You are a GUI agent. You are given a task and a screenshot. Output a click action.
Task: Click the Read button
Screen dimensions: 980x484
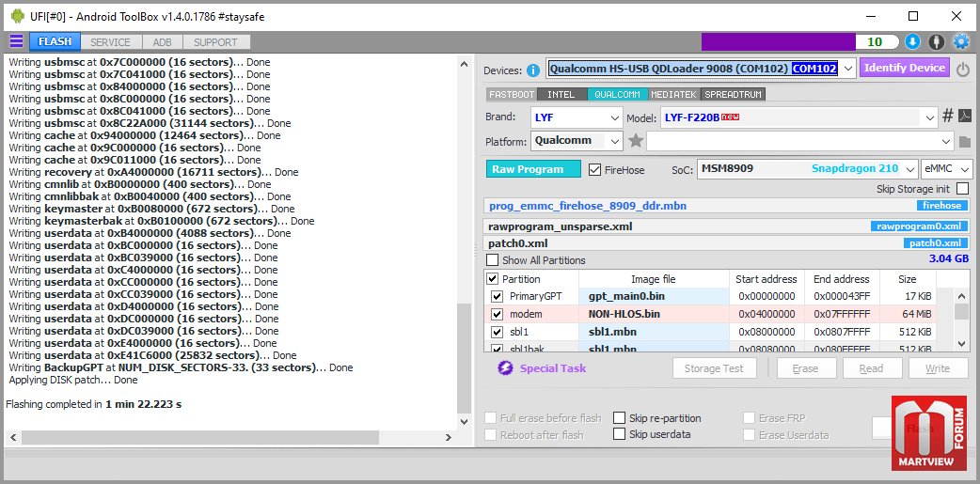[872, 368]
